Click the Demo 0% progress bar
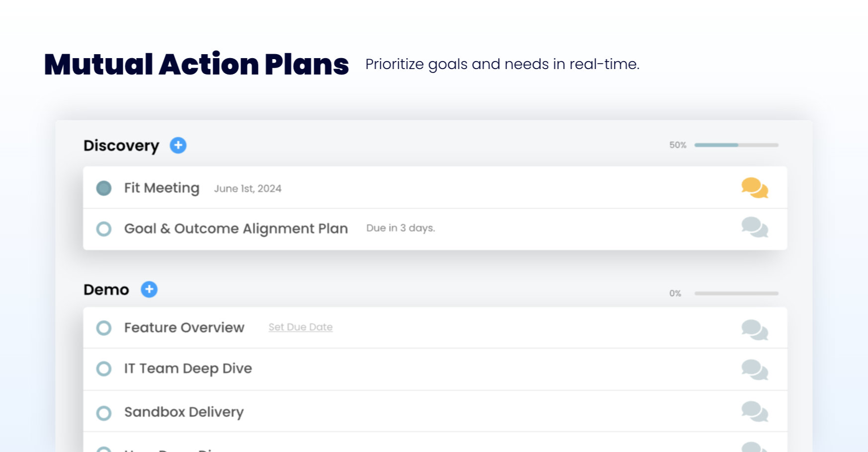 point(736,294)
